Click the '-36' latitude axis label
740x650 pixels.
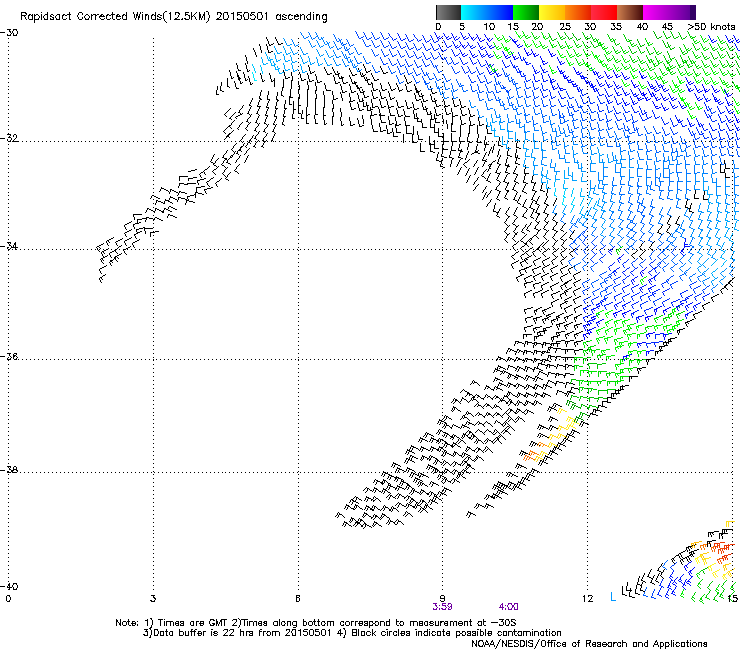pos(9,356)
